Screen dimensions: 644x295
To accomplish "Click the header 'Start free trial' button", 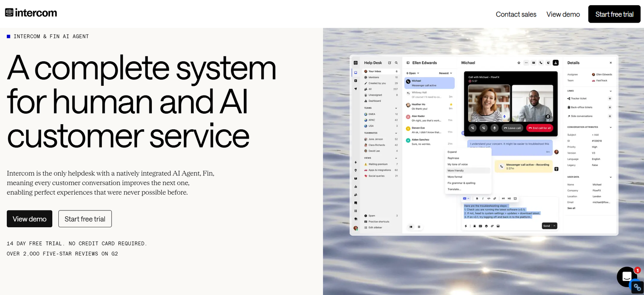I will point(614,14).
